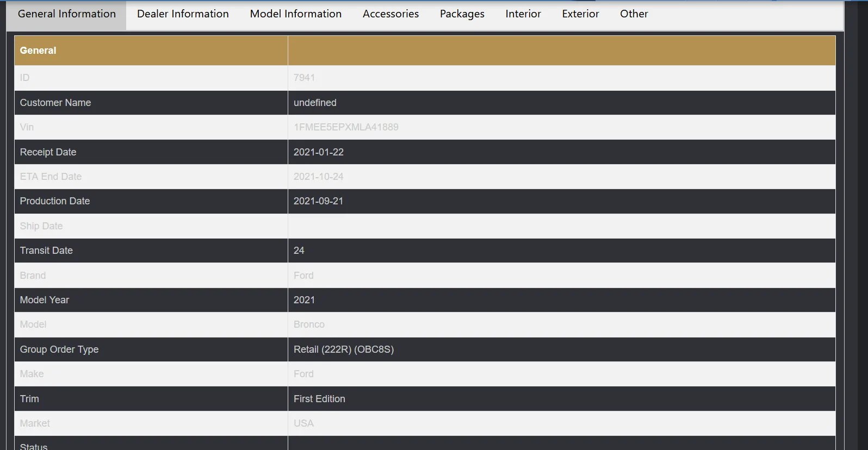Viewport: 868px width, 450px height.
Task: Click the Customer Name label
Action: 55,103
